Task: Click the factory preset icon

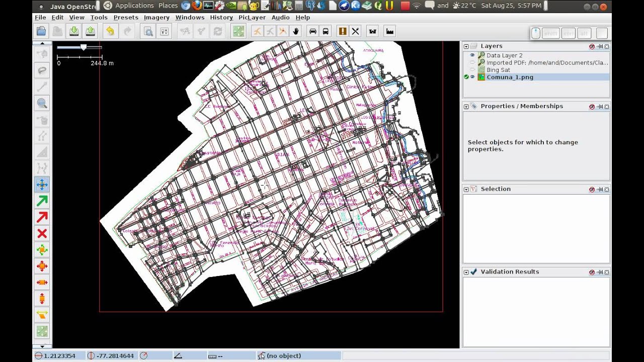Action: point(389,31)
